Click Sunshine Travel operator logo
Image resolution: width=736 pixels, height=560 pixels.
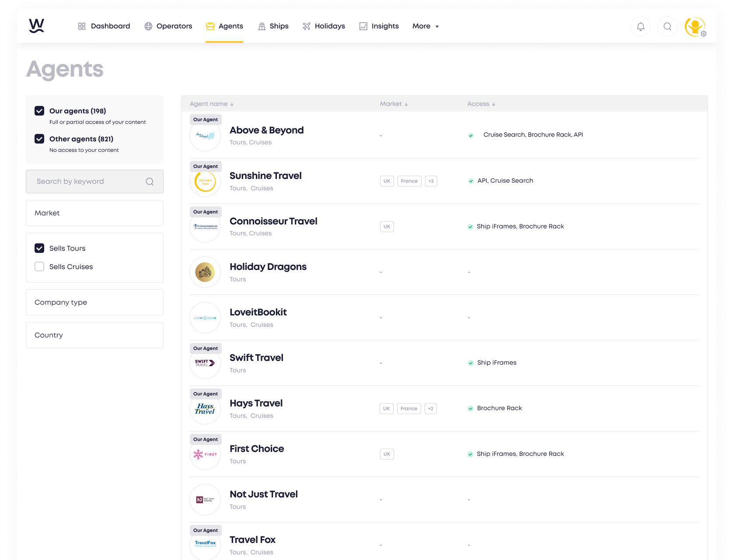coord(205,181)
